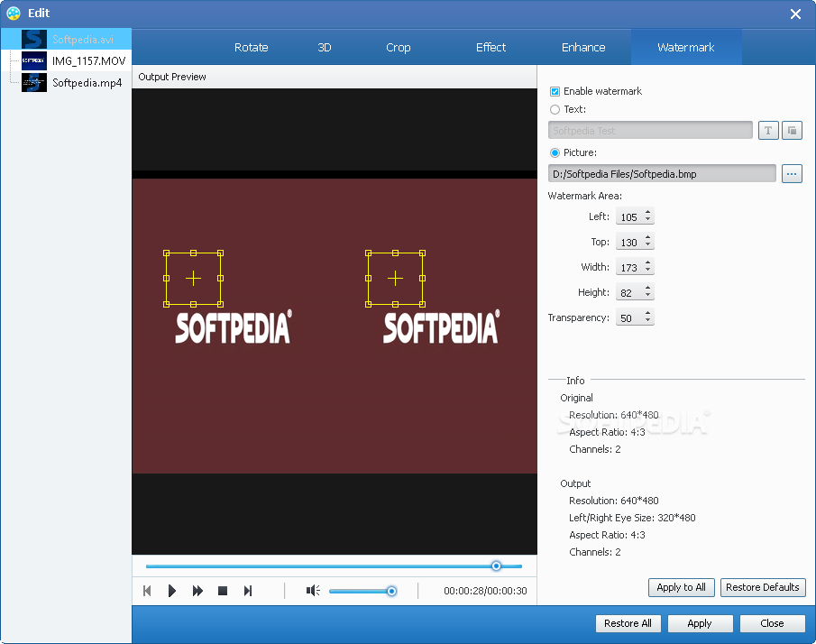Click Apply to All button
816x644 pixels.
click(682, 587)
